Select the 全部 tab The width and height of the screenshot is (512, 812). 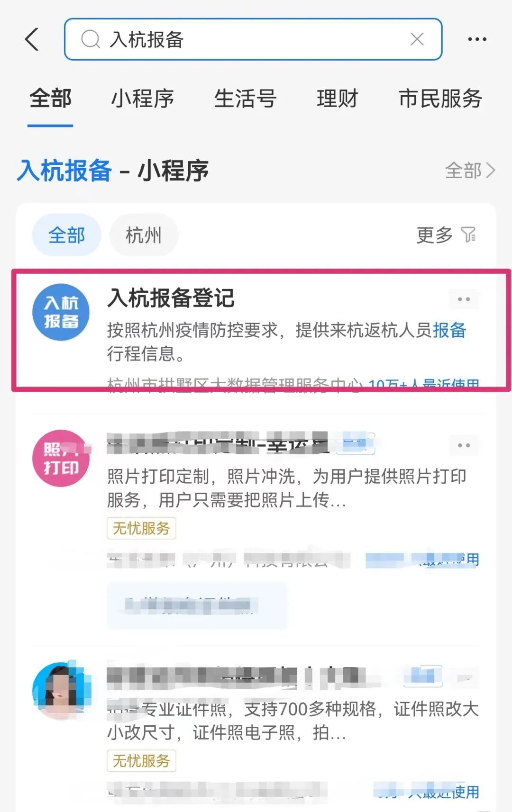(50, 99)
